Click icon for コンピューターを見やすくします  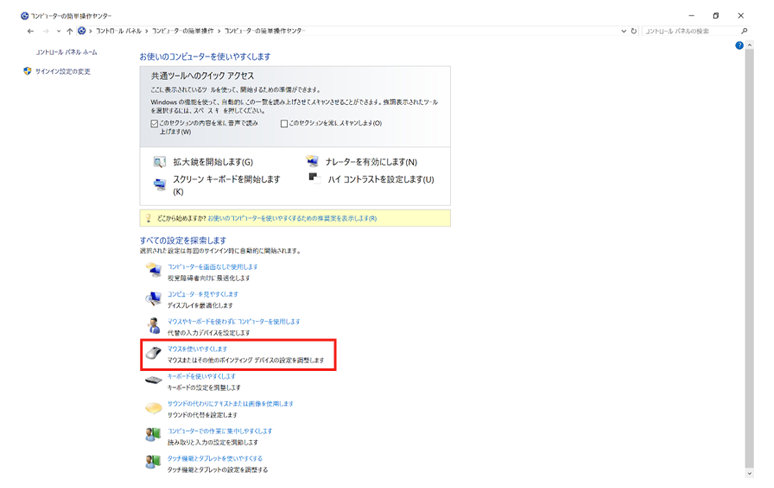point(154,298)
